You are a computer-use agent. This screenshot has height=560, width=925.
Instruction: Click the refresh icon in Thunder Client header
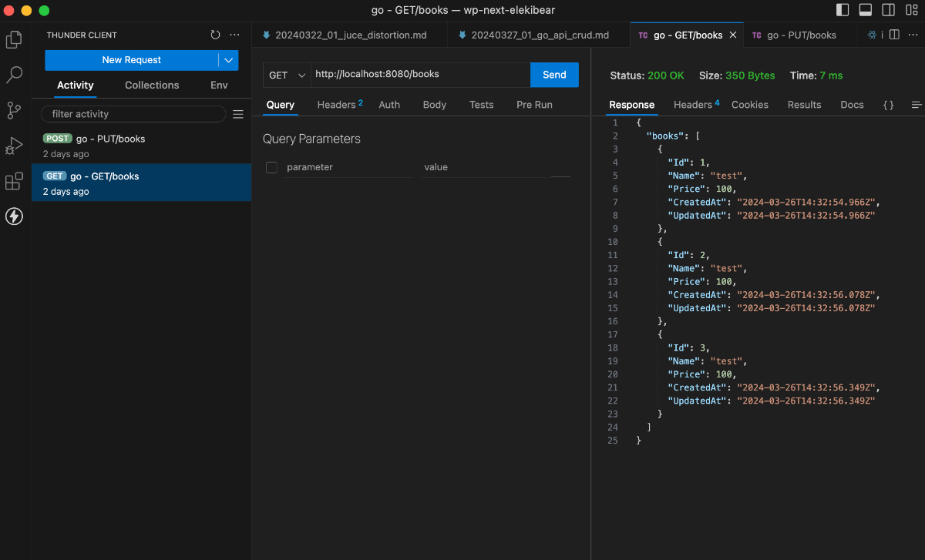215,35
